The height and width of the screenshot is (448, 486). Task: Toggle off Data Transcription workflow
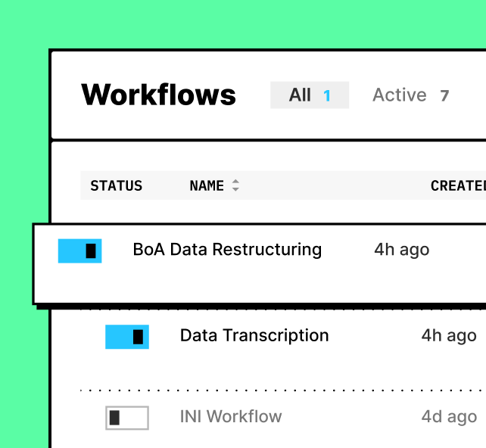tap(127, 337)
